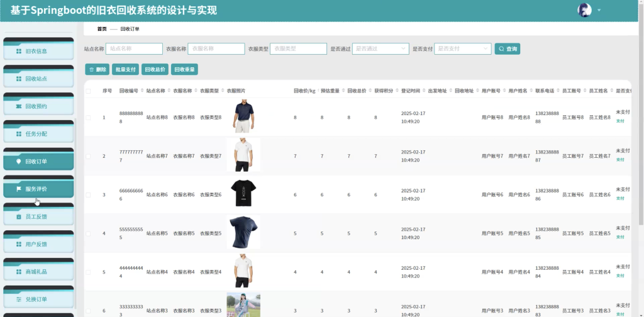The image size is (644, 317).
Task: Click the grid icon beside 回收站点
Action: coord(18,79)
